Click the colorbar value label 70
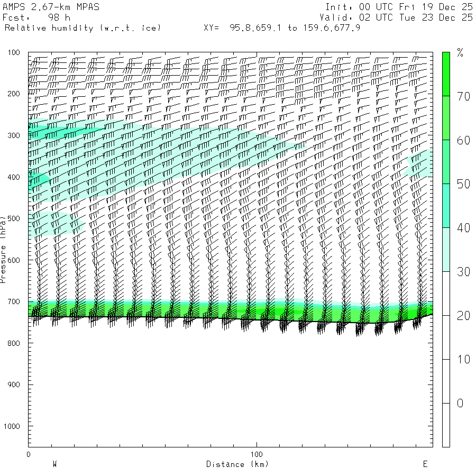 [x=463, y=97]
